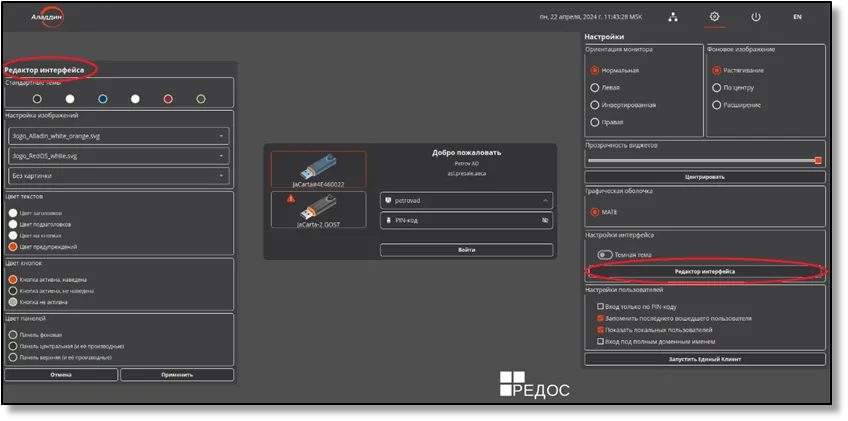The width and height of the screenshot is (848, 421).
Task: Click the Центрировать button
Action: point(705,177)
